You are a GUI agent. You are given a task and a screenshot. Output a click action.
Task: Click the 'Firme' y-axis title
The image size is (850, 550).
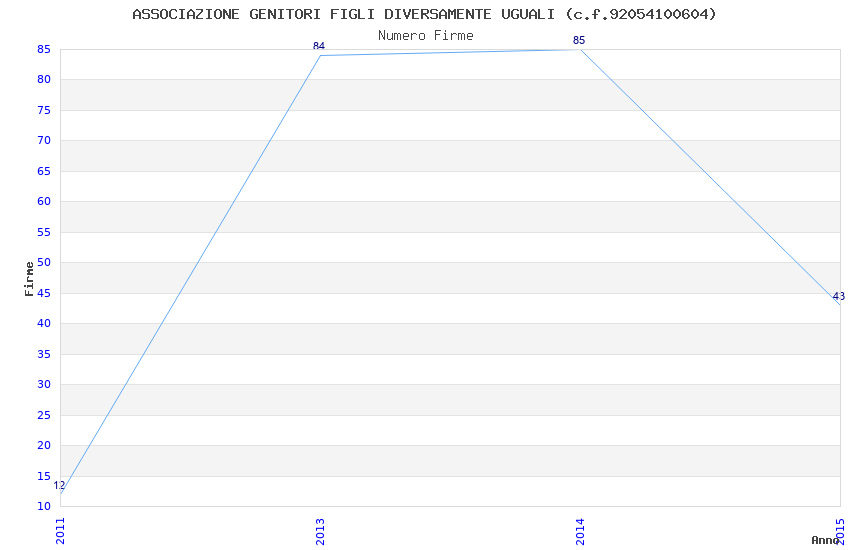pos(29,278)
